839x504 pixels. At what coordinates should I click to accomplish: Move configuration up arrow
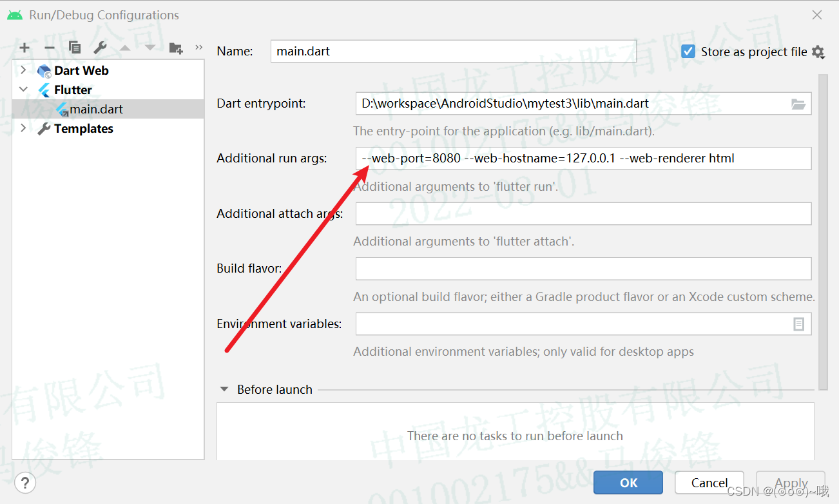pos(125,48)
